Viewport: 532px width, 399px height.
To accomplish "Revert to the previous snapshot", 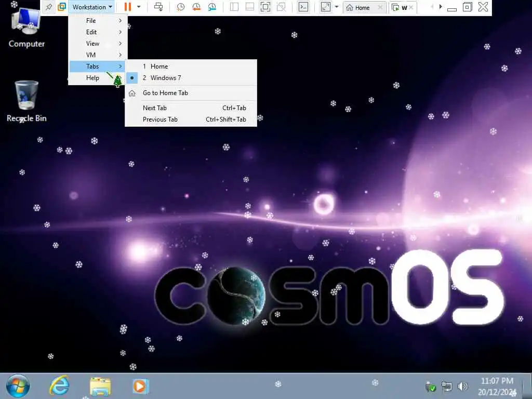I will pos(196,7).
